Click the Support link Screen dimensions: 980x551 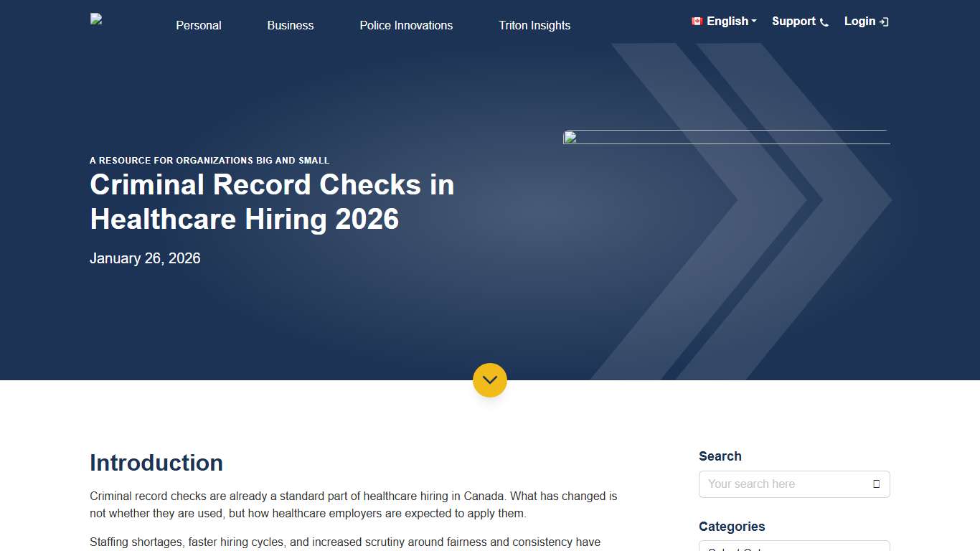tap(793, 22)
